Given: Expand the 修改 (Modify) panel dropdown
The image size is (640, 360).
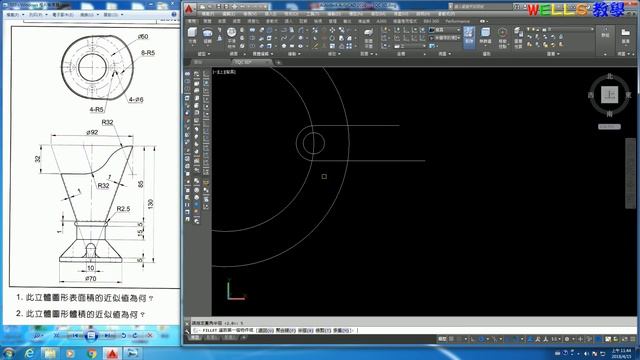Looking at the screenshot, I should click(334, 54).
